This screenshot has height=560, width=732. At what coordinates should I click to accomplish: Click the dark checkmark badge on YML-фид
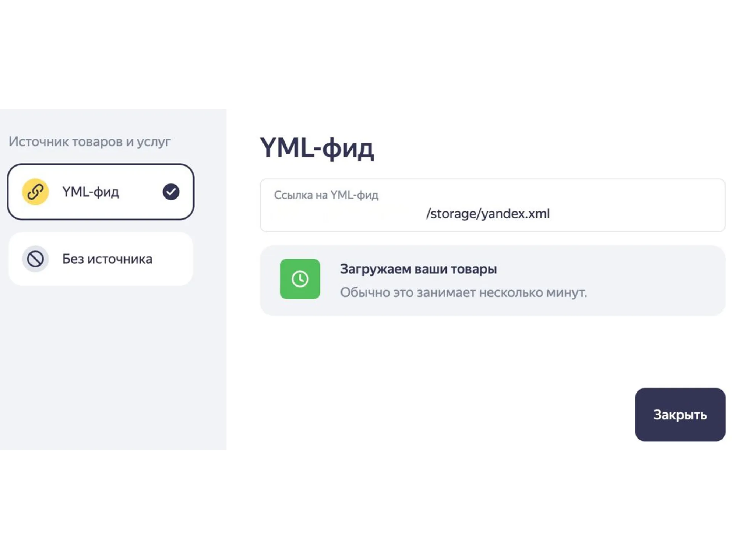pyautogui.click(x=171, y=192)
